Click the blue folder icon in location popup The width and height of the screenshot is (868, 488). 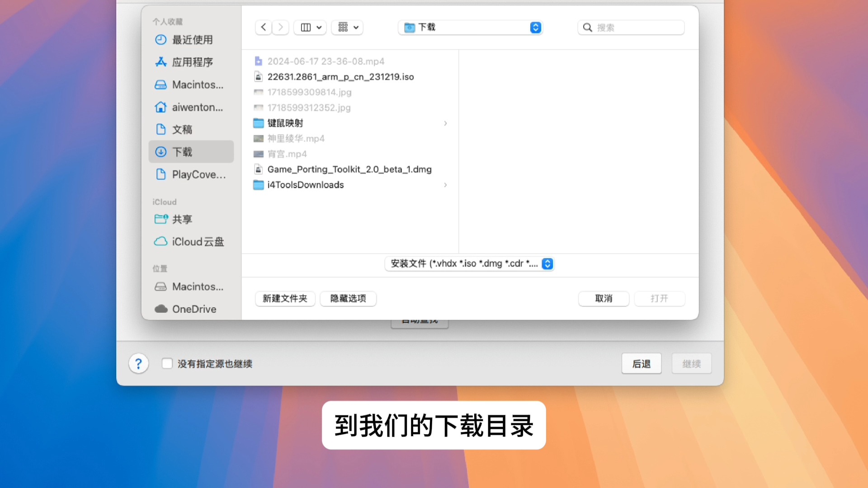pyautogui.click(x=410, y=28)
